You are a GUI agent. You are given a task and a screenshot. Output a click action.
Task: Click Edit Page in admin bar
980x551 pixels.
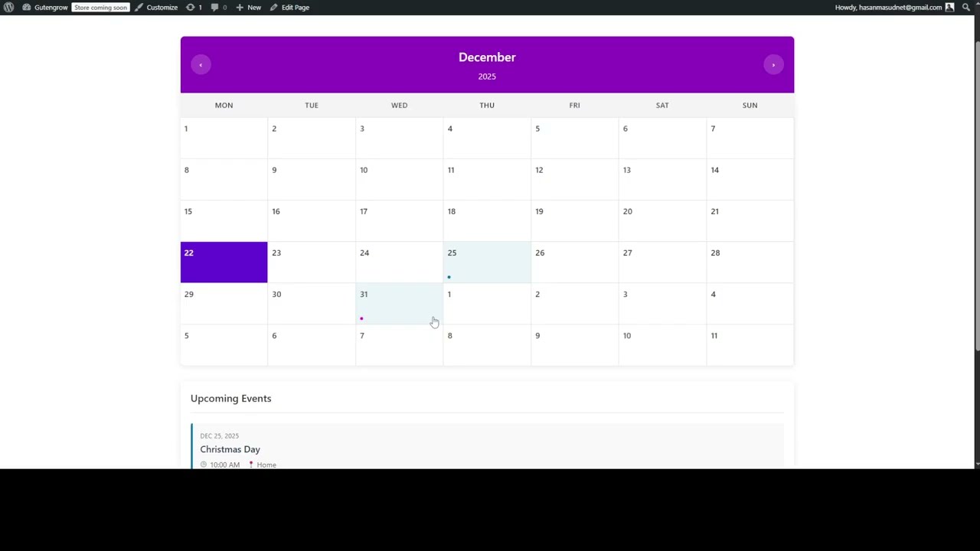(289, 7)
